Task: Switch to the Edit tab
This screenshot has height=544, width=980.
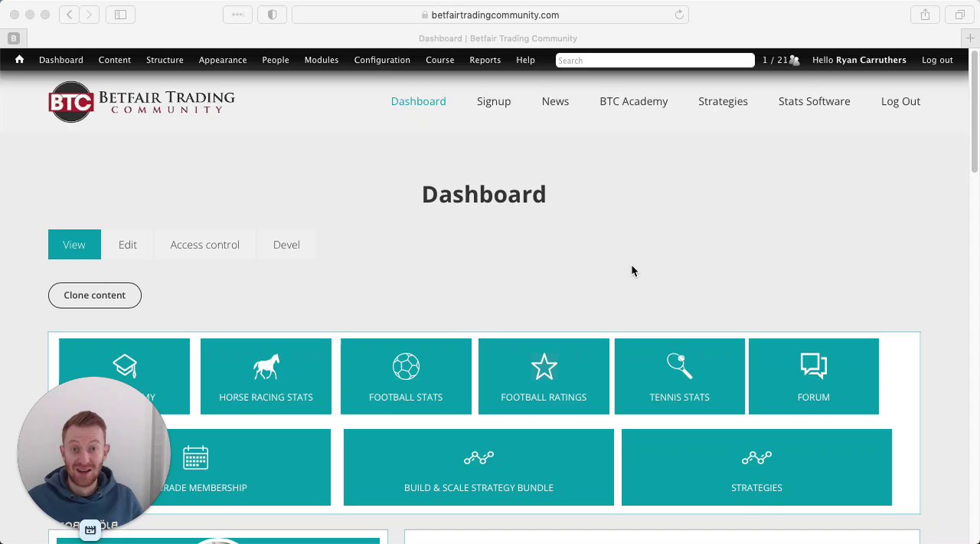Action: [x=128, y=244]
